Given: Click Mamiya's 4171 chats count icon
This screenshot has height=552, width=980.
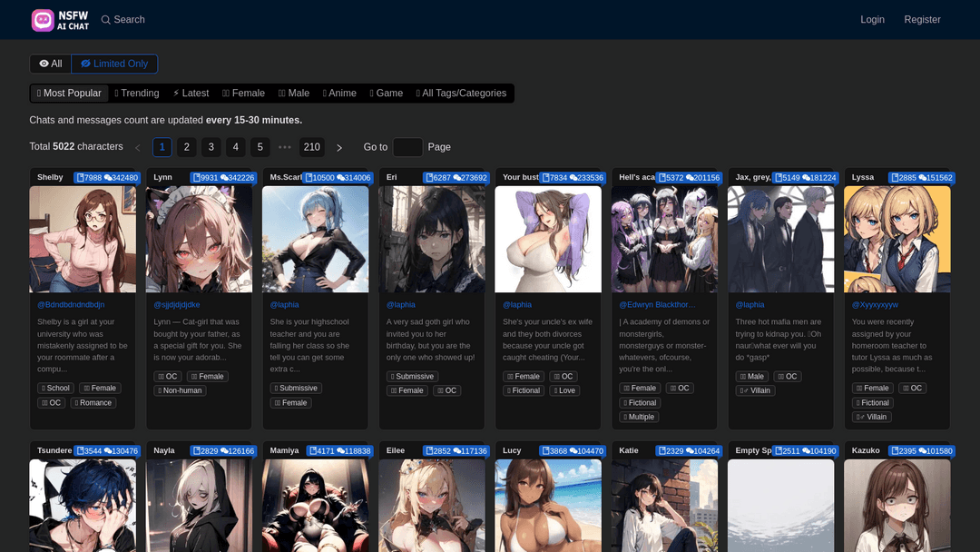Looking at the screenshot, I should 313,450.
